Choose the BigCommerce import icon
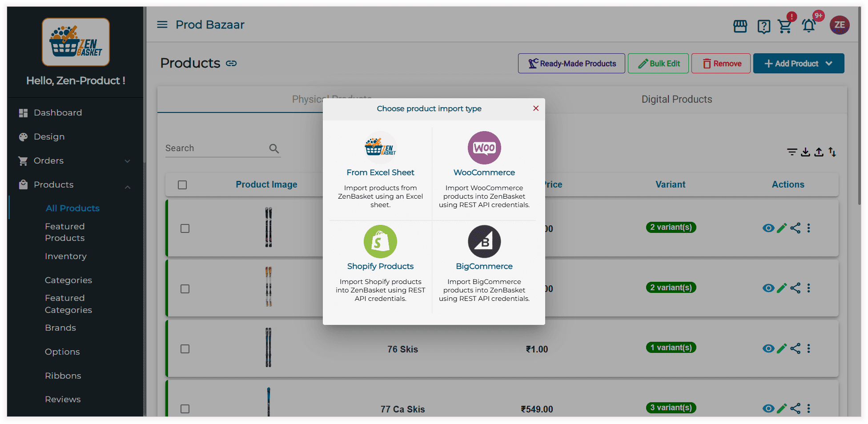This screenshot has width=868, height=424. pyautogui.click(x=484, y=241)
